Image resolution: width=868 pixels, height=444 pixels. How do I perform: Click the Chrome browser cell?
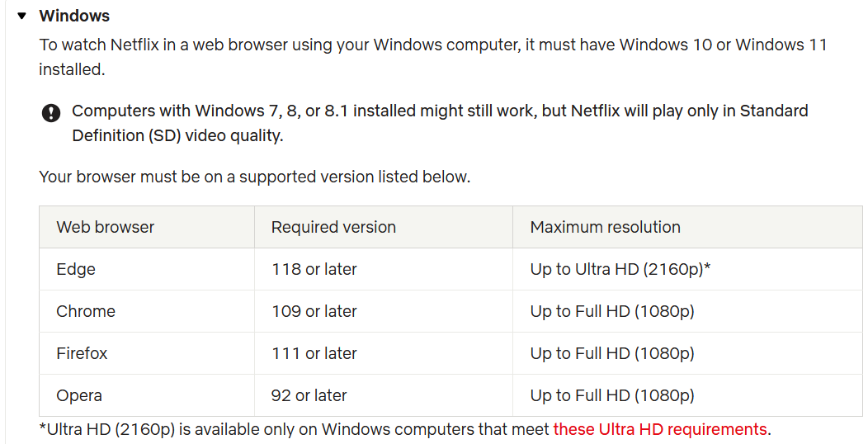click(147, 311)
